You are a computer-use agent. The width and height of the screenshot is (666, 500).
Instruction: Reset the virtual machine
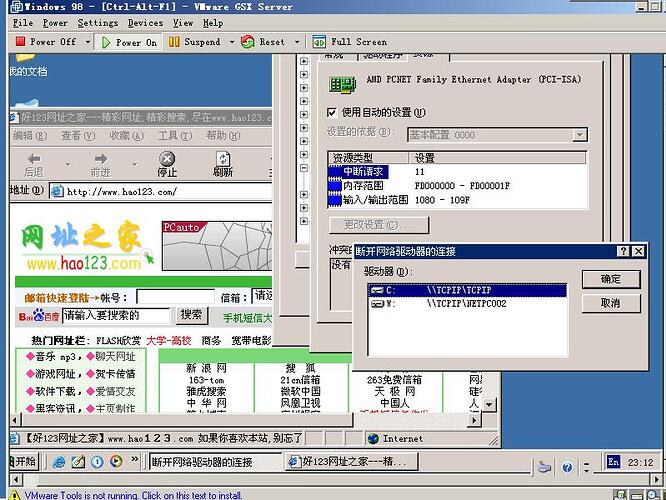[x=264, y=42]
